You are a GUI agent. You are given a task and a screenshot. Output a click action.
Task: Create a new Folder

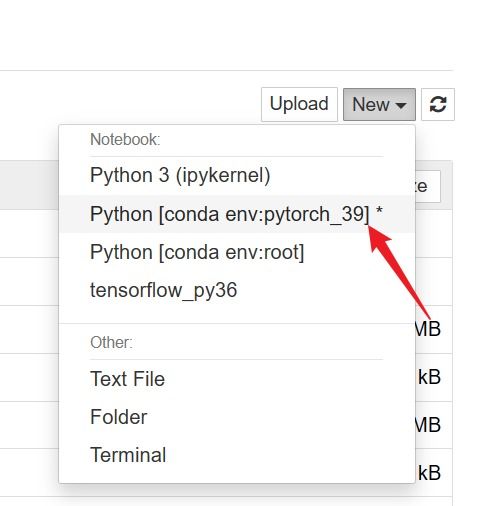[x=237, y=417]
